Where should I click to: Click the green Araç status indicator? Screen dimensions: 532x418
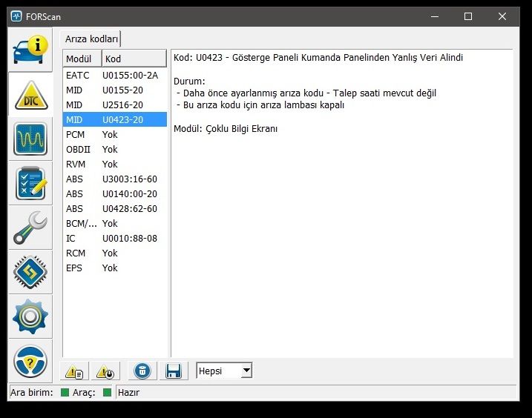click(107, 393)
